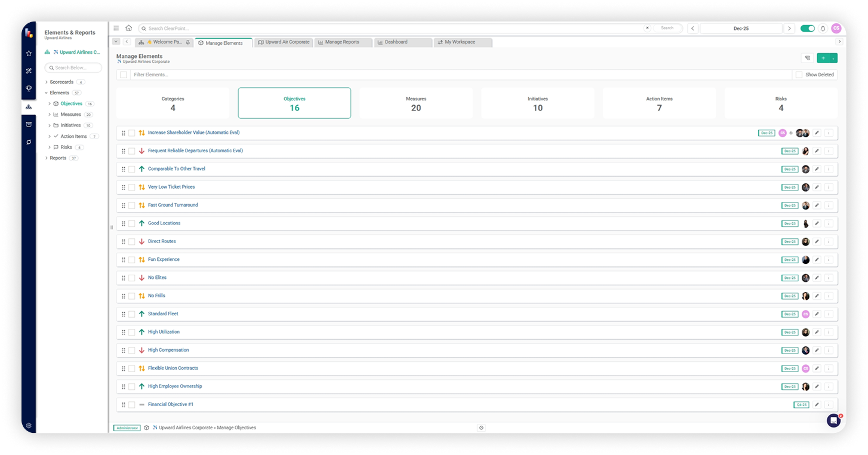Click the Briefcase icon in the sidebar
Screen dimensions: 868x455
[x=28, y=125]
